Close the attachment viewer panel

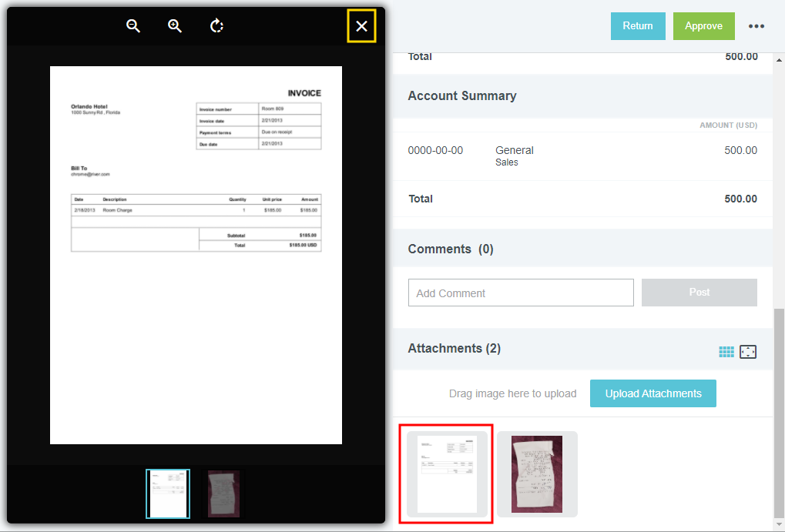(x=361, y=26)
